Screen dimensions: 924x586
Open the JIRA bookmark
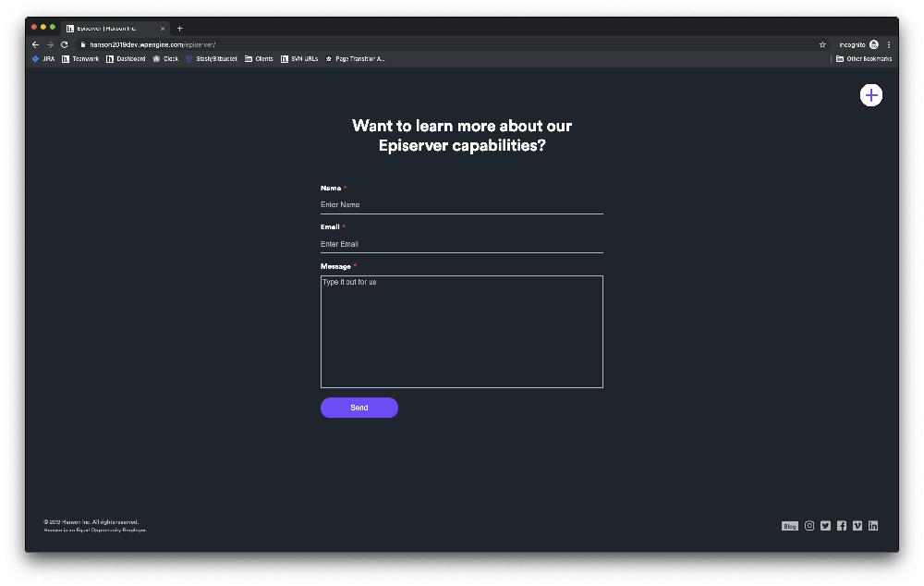point(43,59)
